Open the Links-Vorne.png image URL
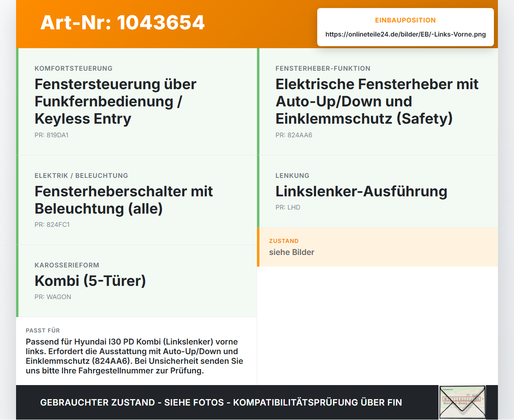Screen dimensions: 514x420 (406, 35)
